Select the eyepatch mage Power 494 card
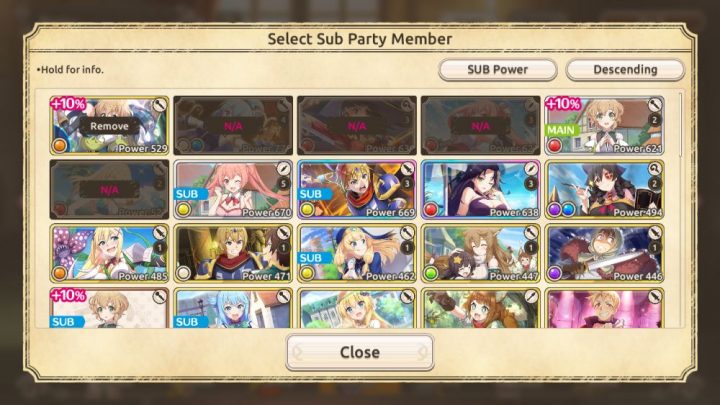The width and height of the screenshot is (720, 405). click(604, 189)
